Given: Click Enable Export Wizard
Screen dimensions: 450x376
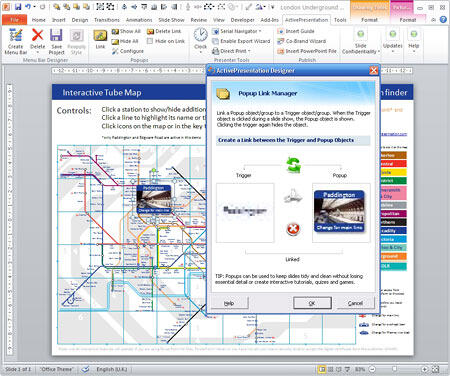Looking at the screenshot, I should (x=241, y=41).
